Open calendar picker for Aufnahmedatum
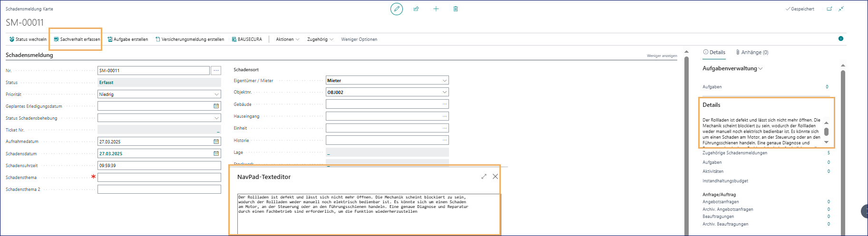This screenshot has width=868, height=236. [x=216, y=142]
